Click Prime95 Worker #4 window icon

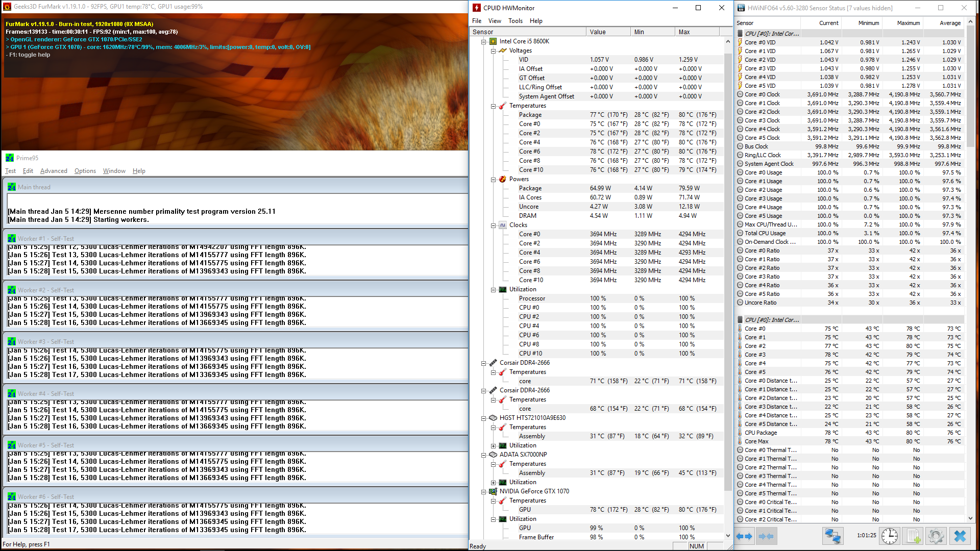tap(12, 393)
